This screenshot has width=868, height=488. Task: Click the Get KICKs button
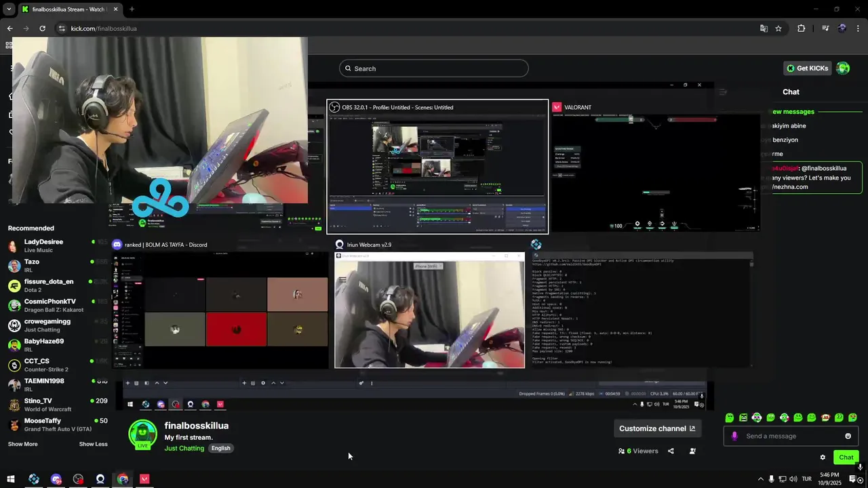tap(807, 68)
